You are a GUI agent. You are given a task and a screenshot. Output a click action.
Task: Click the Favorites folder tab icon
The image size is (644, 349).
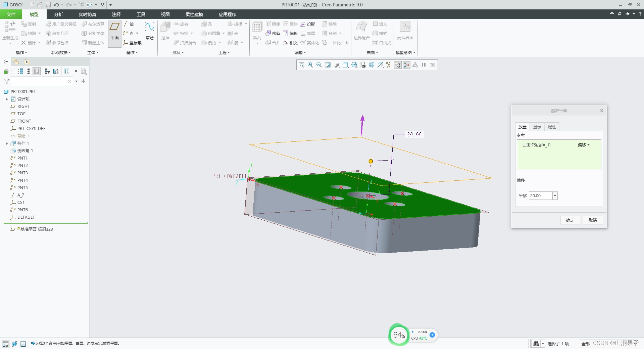[x=27, y=61]
